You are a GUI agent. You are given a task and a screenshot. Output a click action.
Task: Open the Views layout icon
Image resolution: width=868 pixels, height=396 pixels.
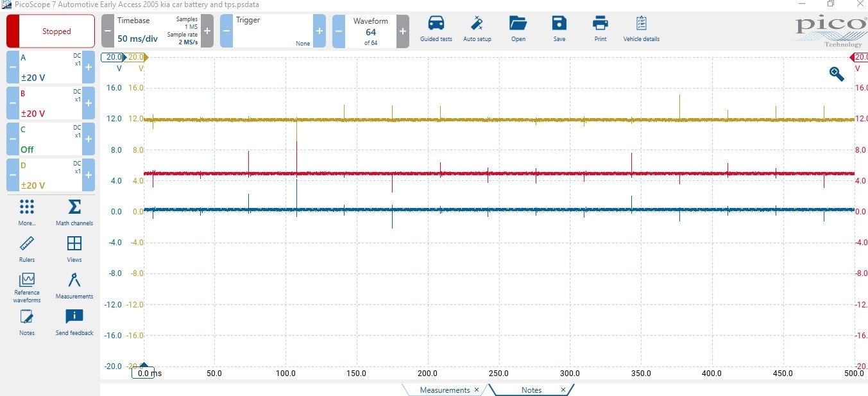[74, 244]
